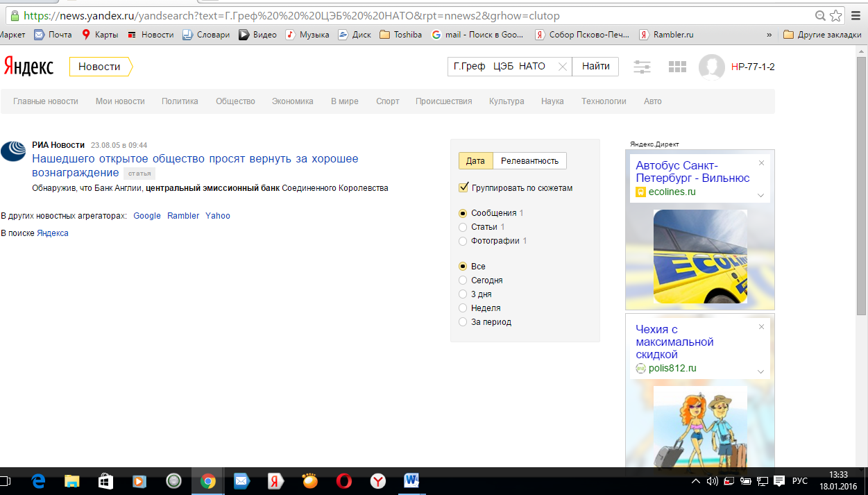Search the query in Yahoo aggregator
The height and width of the screenshot is (495, 868).
click(x=218, y=216)
